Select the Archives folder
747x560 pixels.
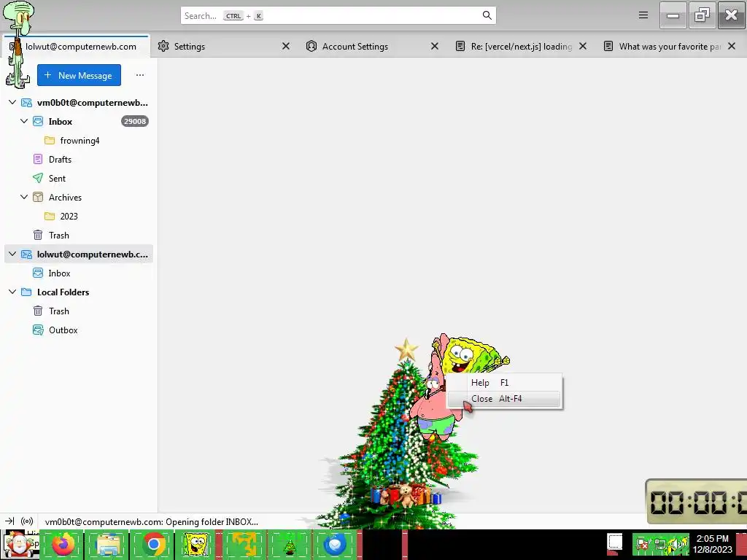pyautogui.click(x=79, y=197)
